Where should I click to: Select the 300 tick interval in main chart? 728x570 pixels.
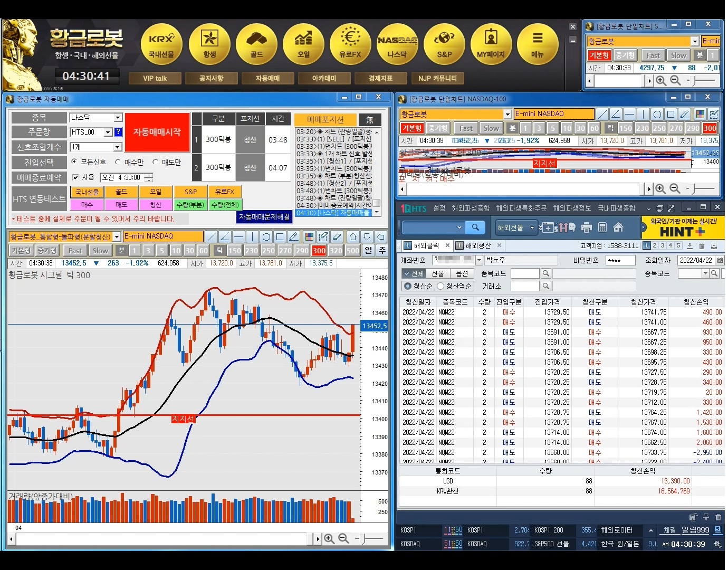click(x=319, y=251)
